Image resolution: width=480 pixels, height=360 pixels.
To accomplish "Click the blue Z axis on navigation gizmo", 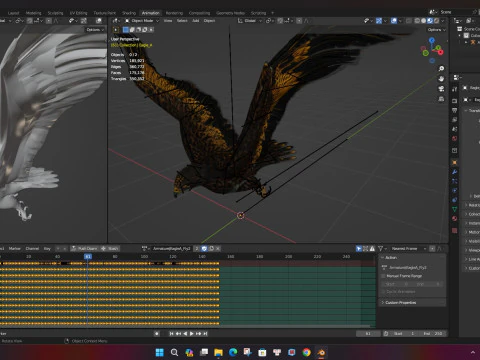I will [432, 40].
